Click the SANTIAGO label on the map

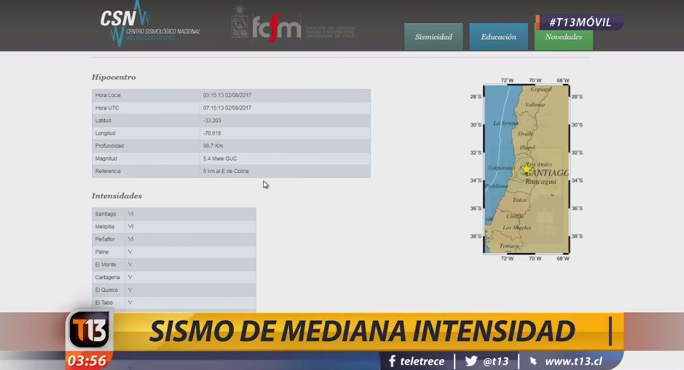547,173
